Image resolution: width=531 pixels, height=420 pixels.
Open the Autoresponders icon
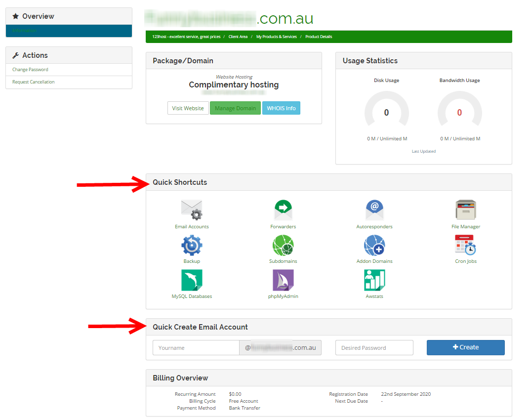coord(374,210)
